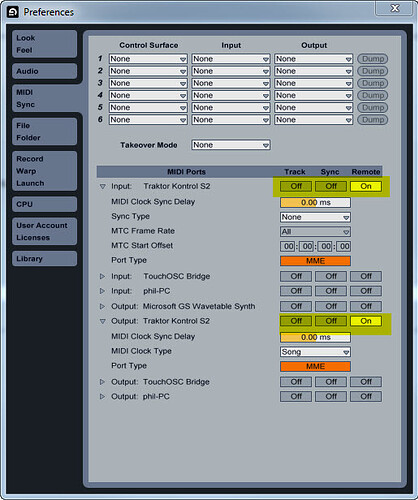The width and height of the screenshot is (418, 500).
Task: Click input MIDI Clock Sync Delay slider
Action: coord(315,202)
